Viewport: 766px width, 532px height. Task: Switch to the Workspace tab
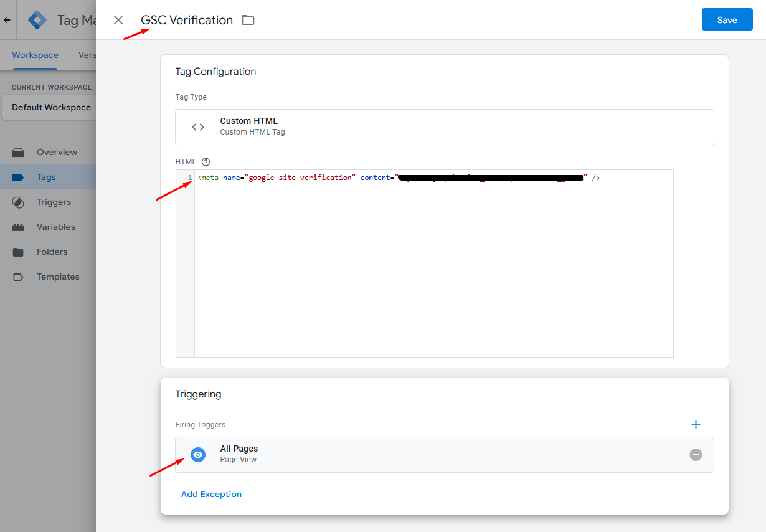pyautogui.click(x=35, y=55)
